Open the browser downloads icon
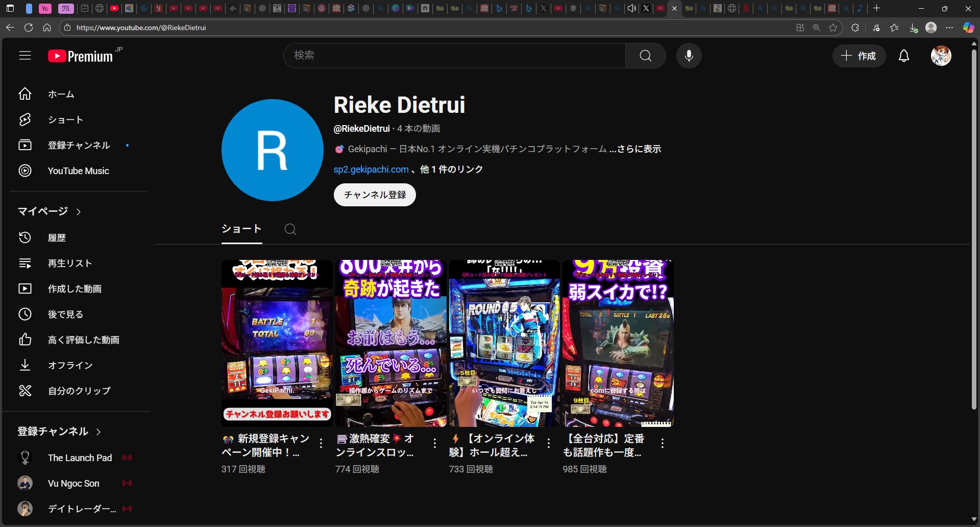This screenshot has width=980, height=527. coord(913,28)
